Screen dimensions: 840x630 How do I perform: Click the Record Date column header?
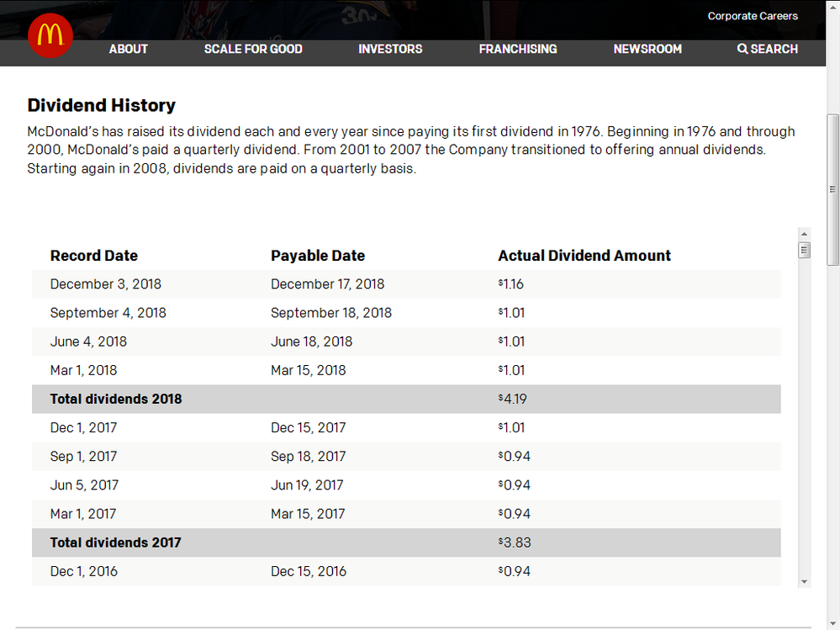click(x=93, y=256)
